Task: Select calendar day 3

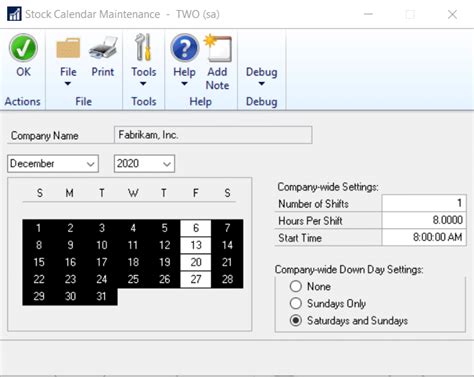Action: (x=102, y=228)
